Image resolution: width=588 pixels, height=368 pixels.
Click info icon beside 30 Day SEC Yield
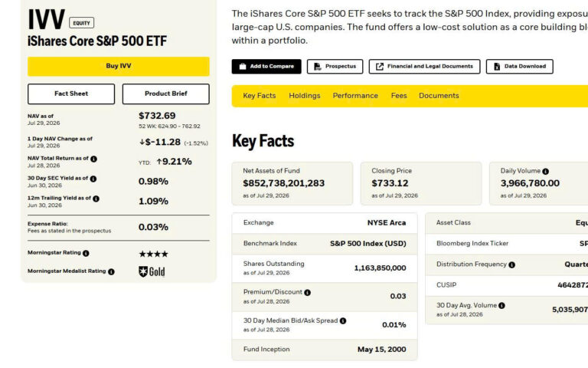click(93, 179)
